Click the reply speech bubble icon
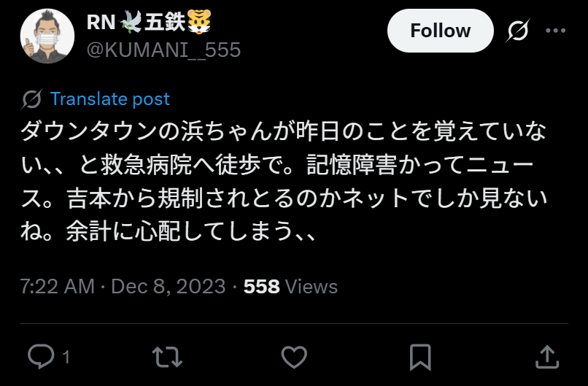The height and width of the screenshot is (386, 588). (42, 356)
